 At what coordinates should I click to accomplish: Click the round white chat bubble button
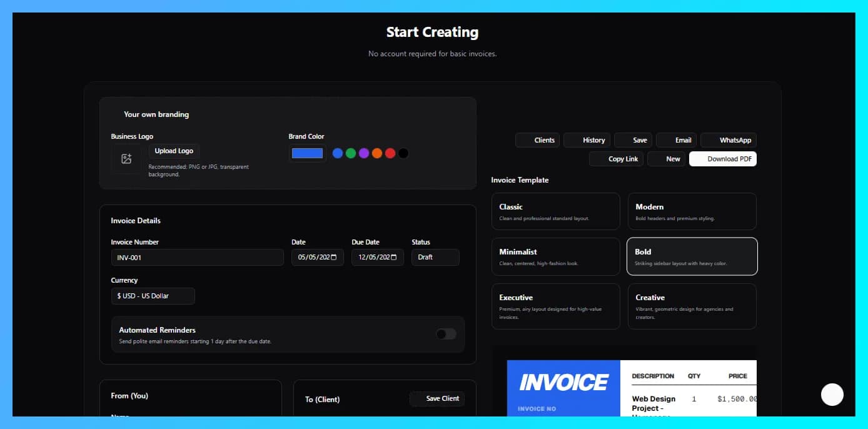point(832,395)
